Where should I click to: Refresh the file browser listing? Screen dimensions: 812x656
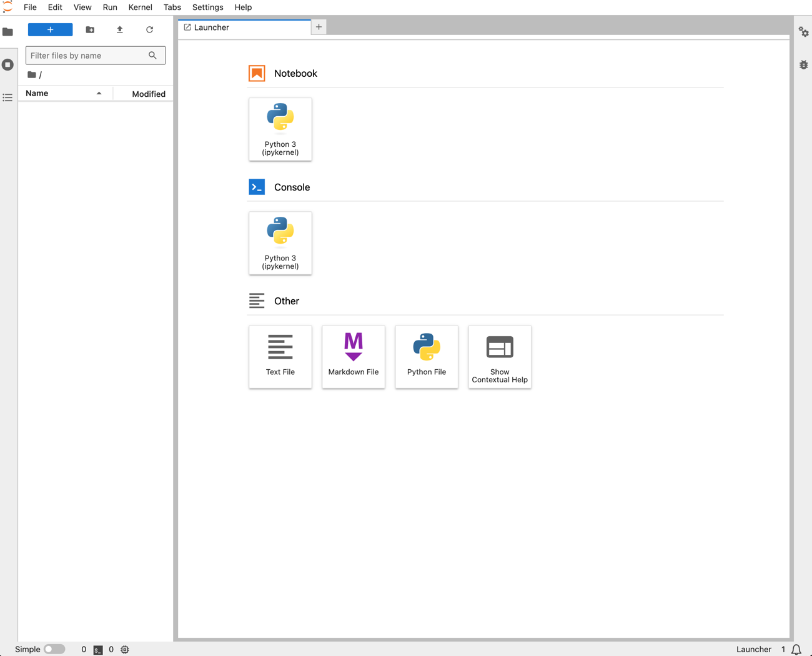point(149,29)
